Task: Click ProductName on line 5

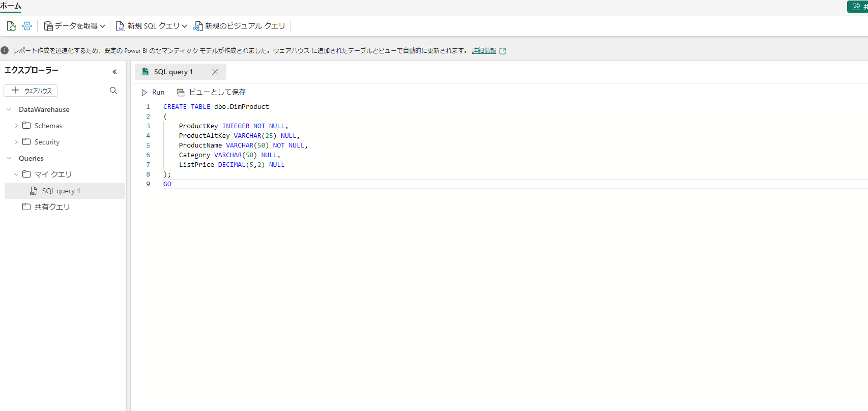Action: click(x=200, y=145)
